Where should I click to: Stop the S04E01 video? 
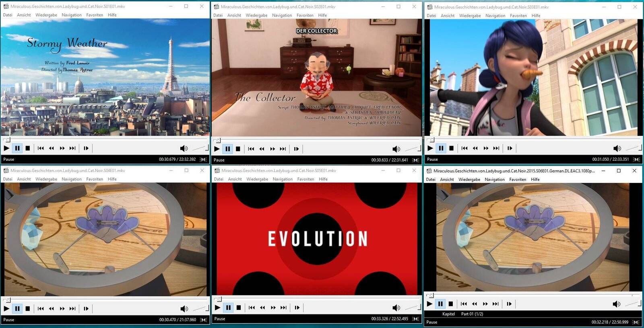tap(28, 309)
